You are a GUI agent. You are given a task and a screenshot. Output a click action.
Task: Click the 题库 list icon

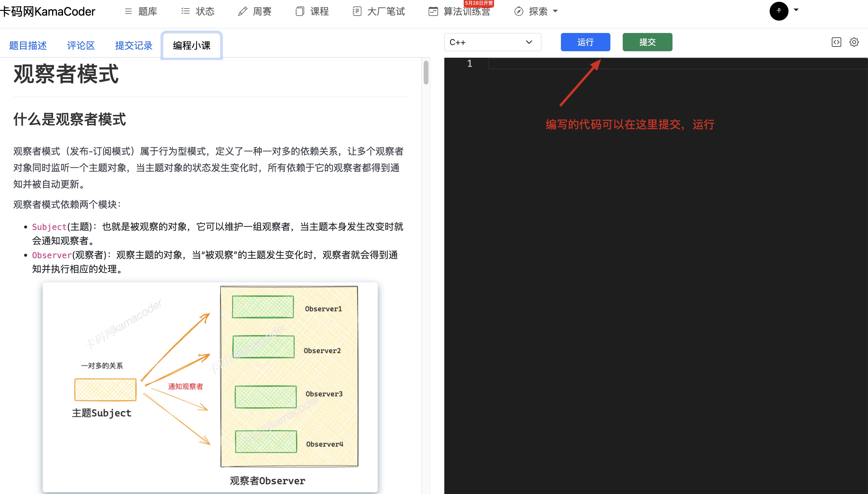(128, 11)
